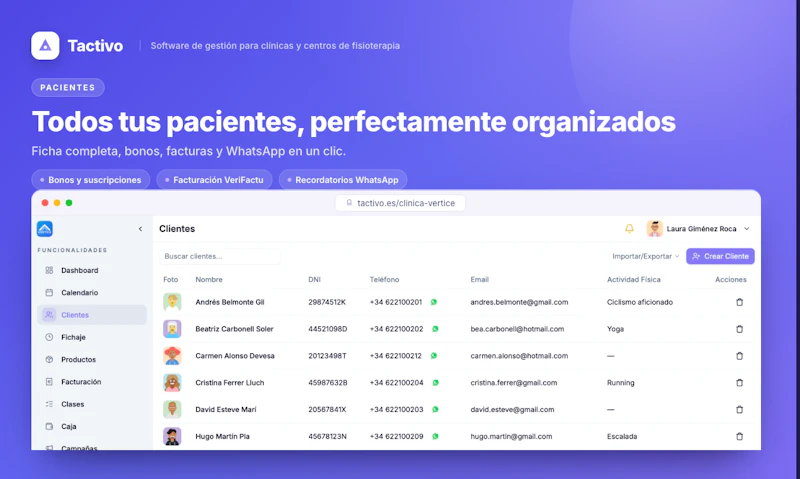Click the Clientes people icon
800x479 pixels.
click(x=49, y=315)
